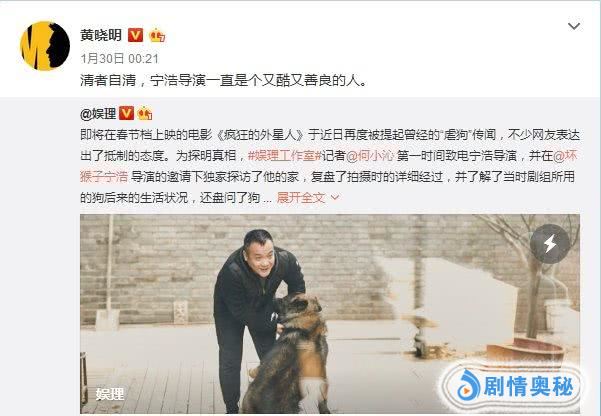Open the @何小沁 mention link
This screenshot has width=601, height=416.
370,156
